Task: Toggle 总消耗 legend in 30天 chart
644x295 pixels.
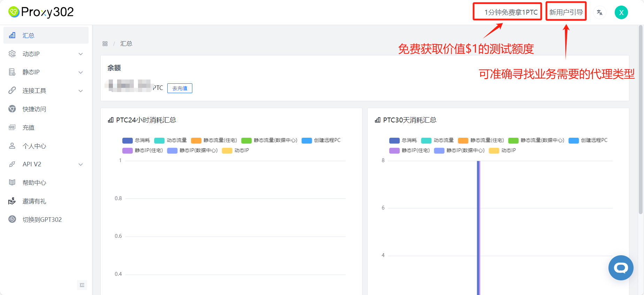Action: (403, 140)
